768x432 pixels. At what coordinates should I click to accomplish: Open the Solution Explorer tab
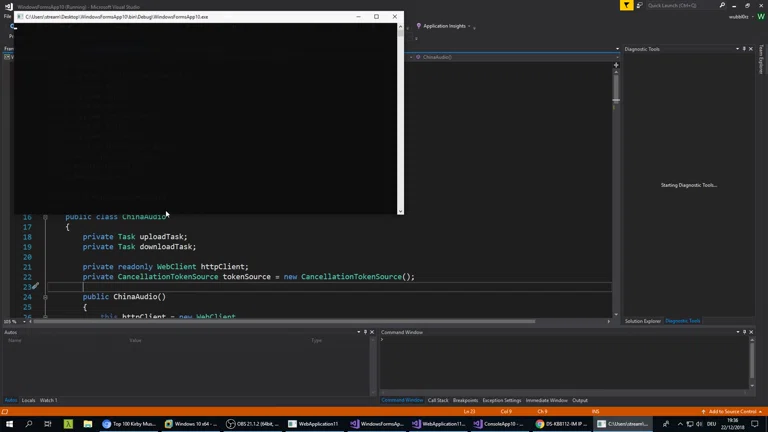tap(642, 321)
